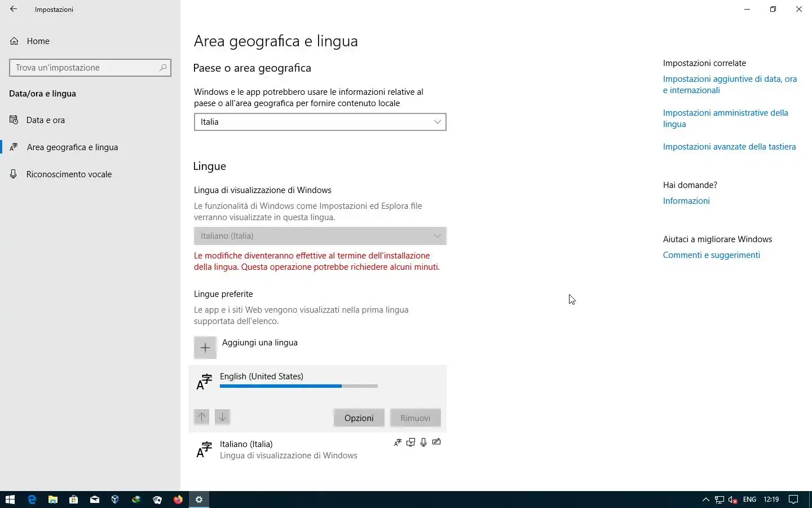Click the plus button to add a language
812x508 pixels.
205,348
